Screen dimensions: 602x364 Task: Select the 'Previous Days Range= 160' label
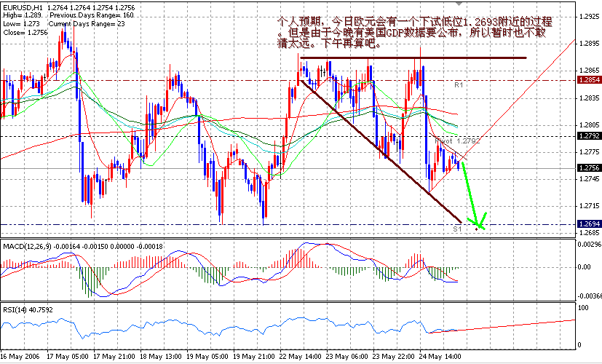[92, 15]
